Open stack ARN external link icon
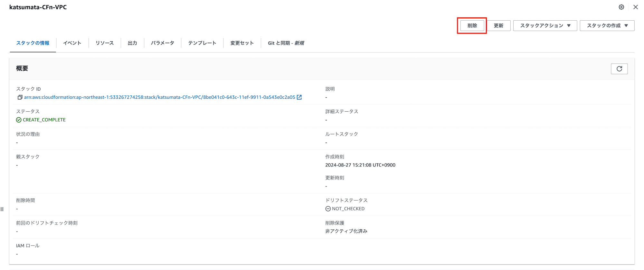The image size is (644, 270). coord(299,97)
